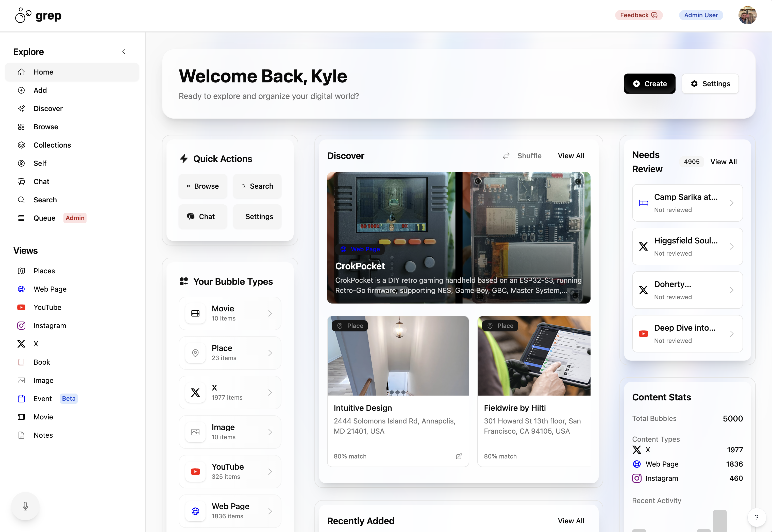Screen dimensions: 772x532
Task: Open the Intuitive Design place image
Action: [398, 356]
